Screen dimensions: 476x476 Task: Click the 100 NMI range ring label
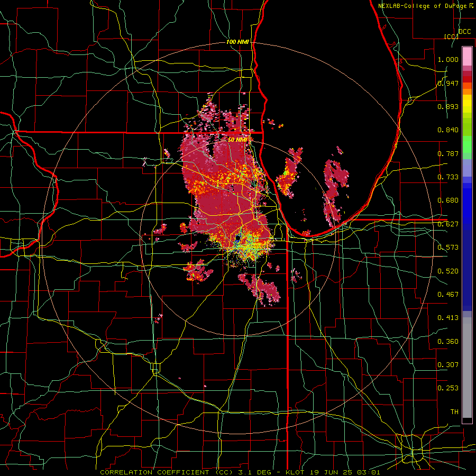pos(237,42)
